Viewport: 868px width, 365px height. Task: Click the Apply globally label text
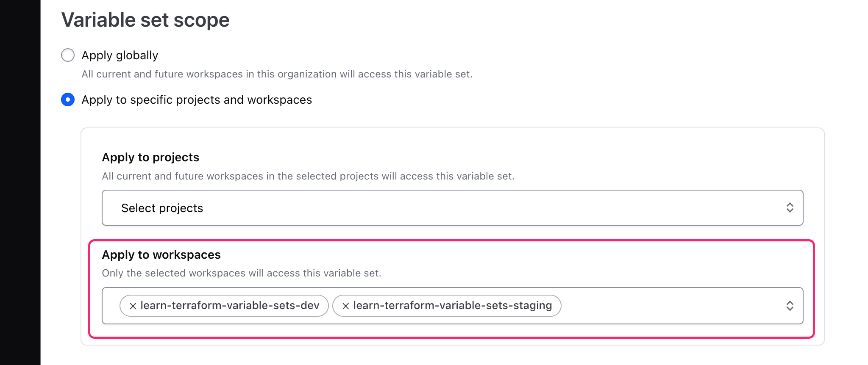coord(120,55)
